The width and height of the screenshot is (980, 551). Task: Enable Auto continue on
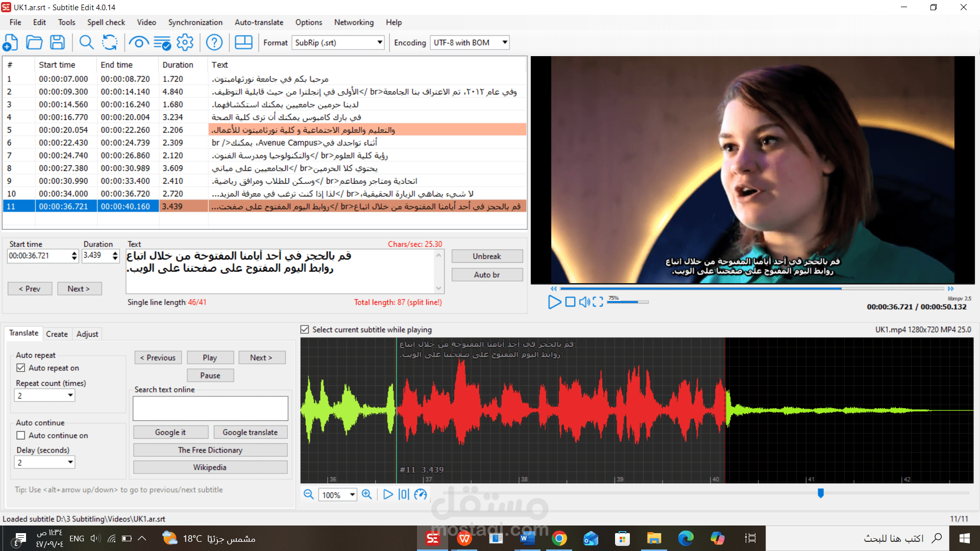(21, 435)
